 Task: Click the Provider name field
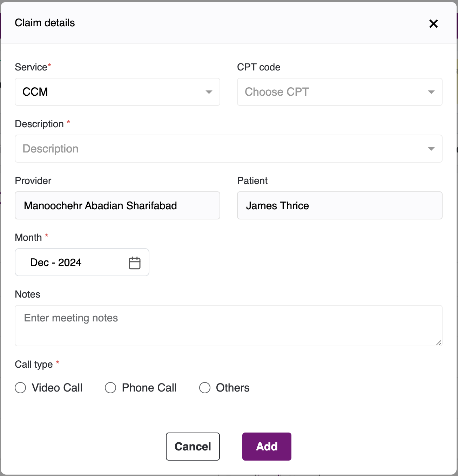(x=117, y=205)
